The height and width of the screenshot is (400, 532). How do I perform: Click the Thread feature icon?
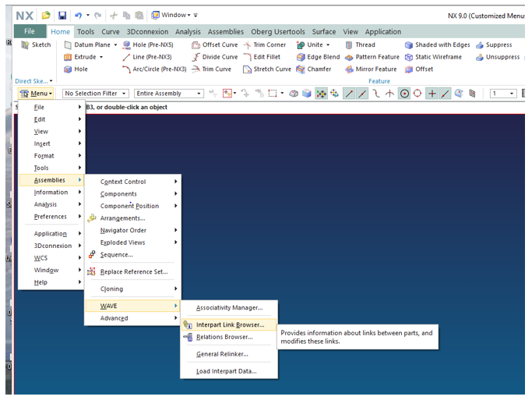pyautogui.click(x=349, y=44)
